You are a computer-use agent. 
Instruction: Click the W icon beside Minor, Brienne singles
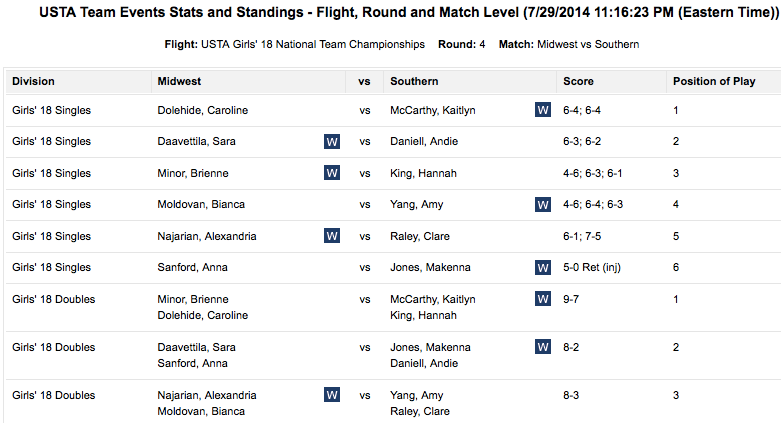pyautogui.click(x=332, y=173)
